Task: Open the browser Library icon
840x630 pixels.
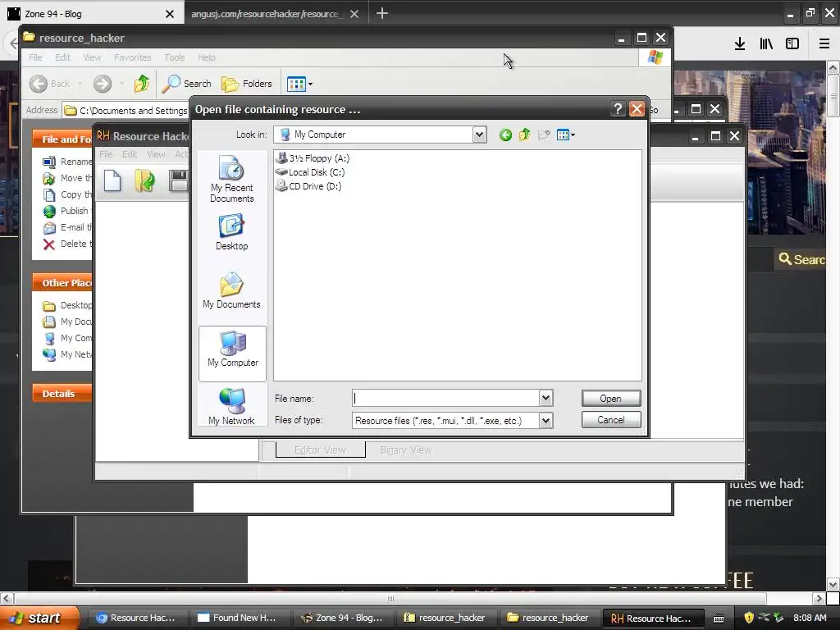Action: [x=766, y=44]
